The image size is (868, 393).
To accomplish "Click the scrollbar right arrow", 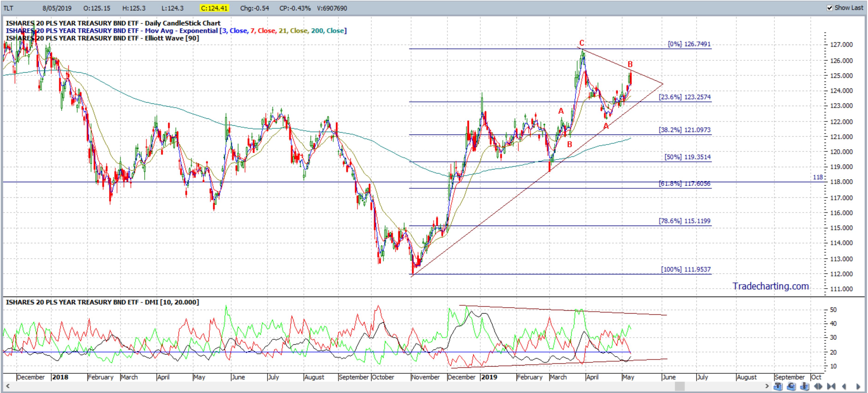I will click(x=767, y=386).
